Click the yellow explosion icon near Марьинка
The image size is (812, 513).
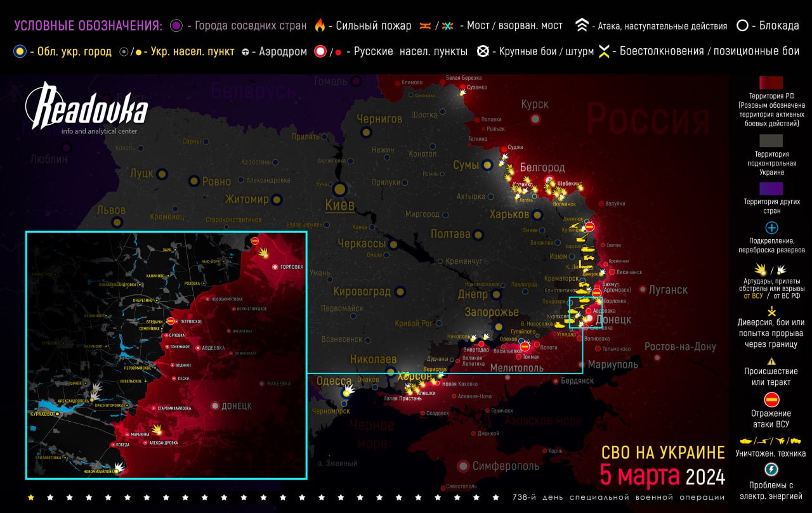point(157,430)
